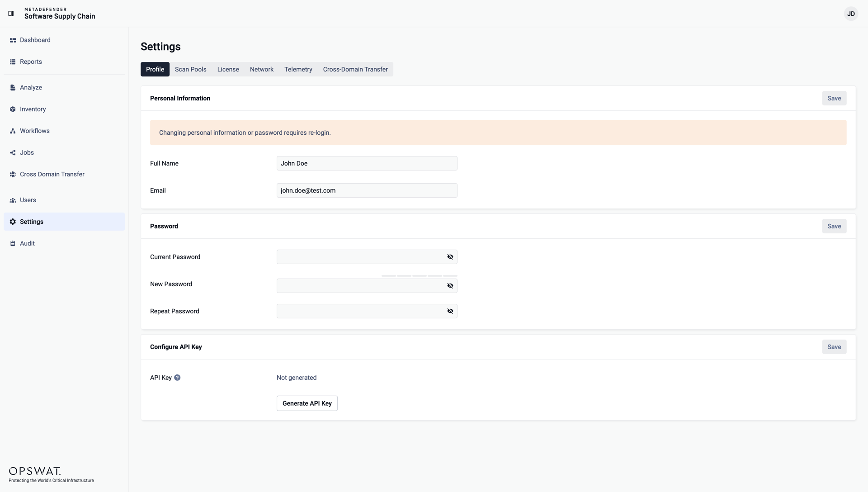Show the New Password text
The image size is (868, 492).
450,286
